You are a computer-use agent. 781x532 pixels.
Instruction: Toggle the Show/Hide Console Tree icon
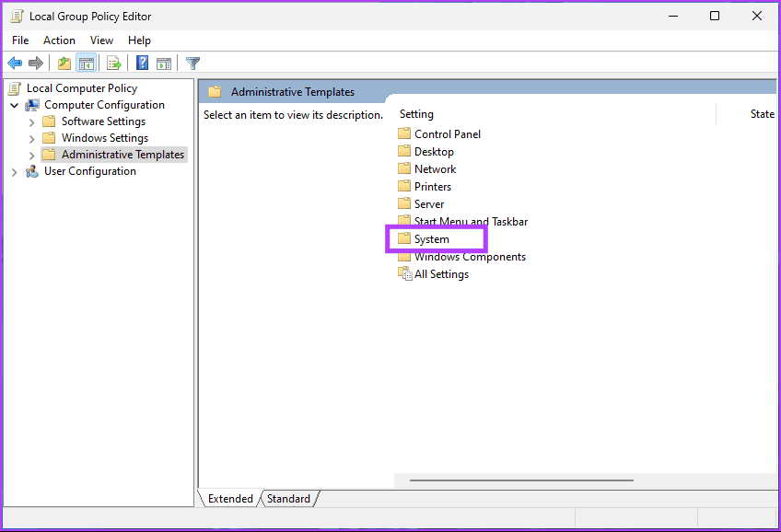86,63
